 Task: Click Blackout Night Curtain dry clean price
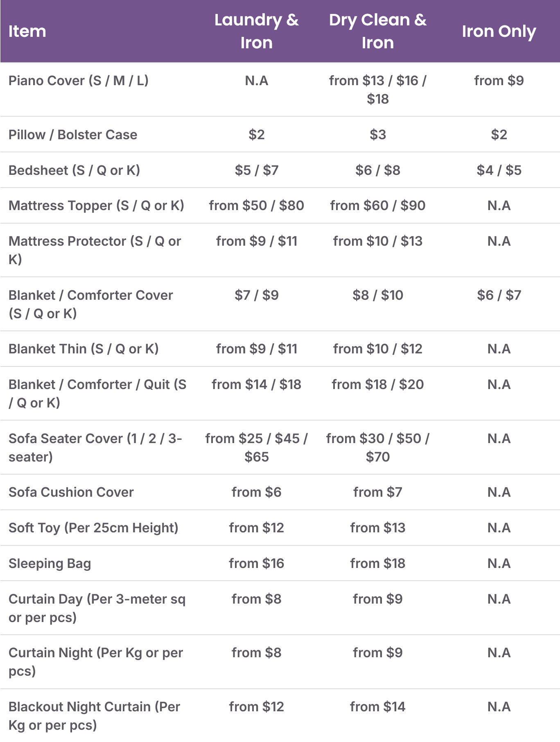click(377, 707)
